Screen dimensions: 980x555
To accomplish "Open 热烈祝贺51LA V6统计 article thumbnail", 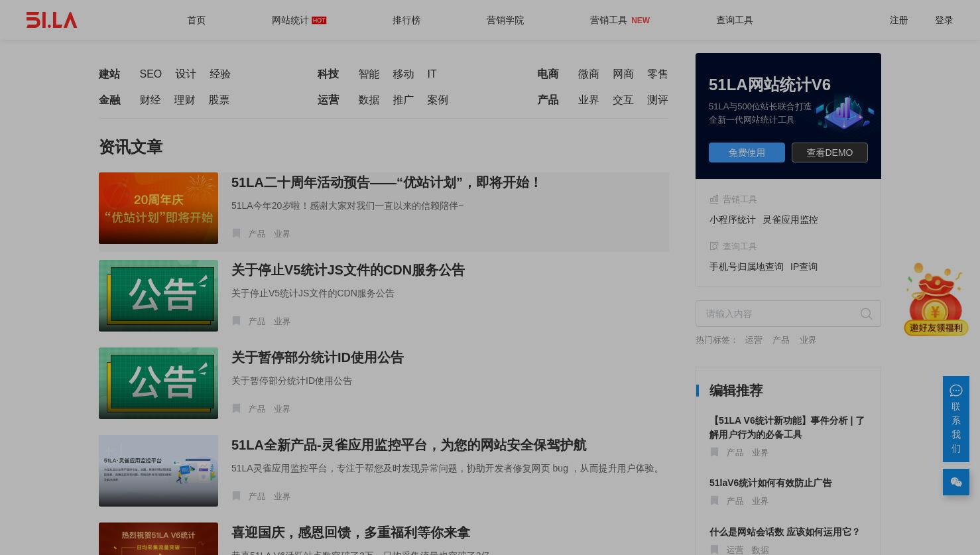I will pos(158,538).
